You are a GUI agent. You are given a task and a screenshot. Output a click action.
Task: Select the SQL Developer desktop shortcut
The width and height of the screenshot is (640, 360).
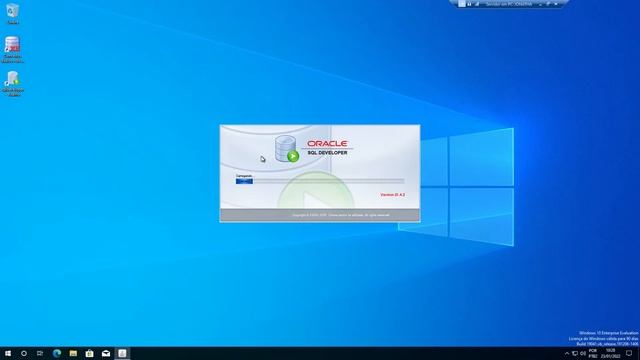13,83
